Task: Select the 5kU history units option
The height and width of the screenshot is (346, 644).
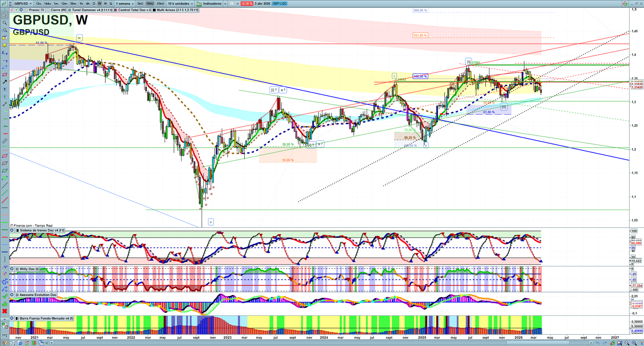Action: [x=140, y=4]
